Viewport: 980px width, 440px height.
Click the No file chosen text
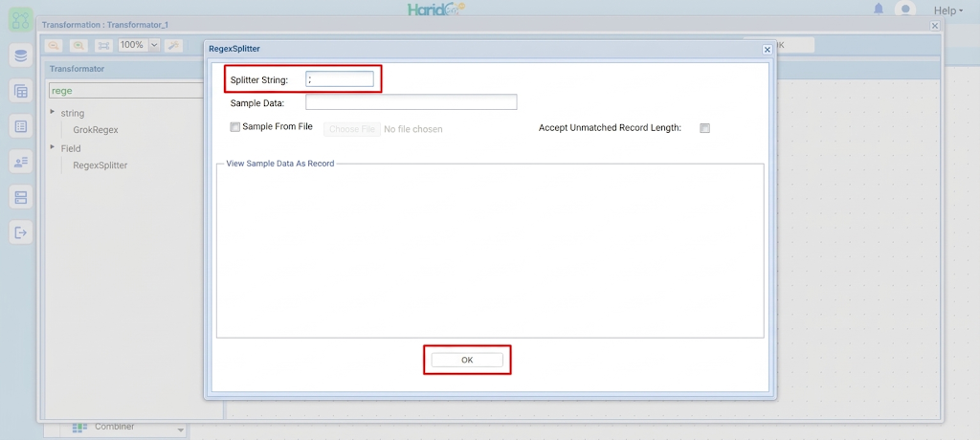[413, 129]
